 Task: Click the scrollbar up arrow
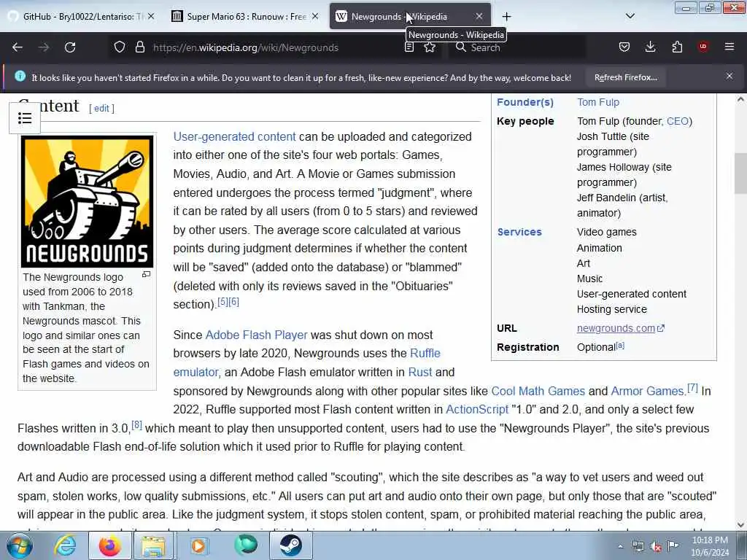point(740,99)
